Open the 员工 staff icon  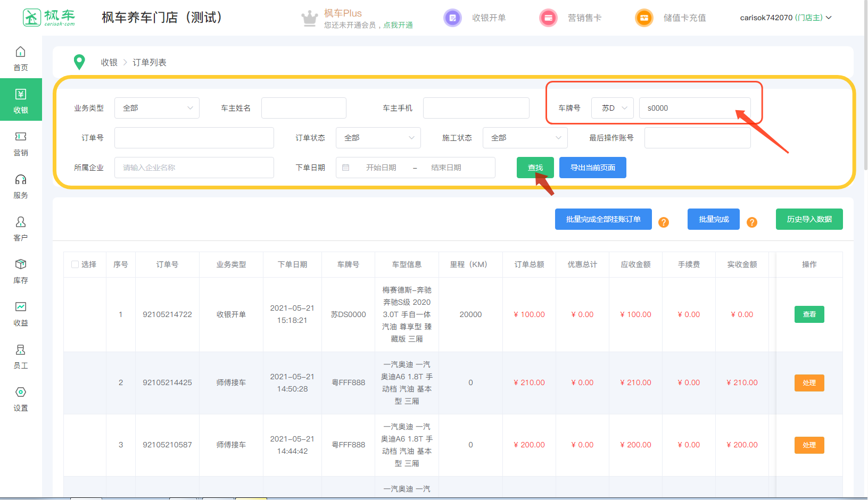click(21, 350)
